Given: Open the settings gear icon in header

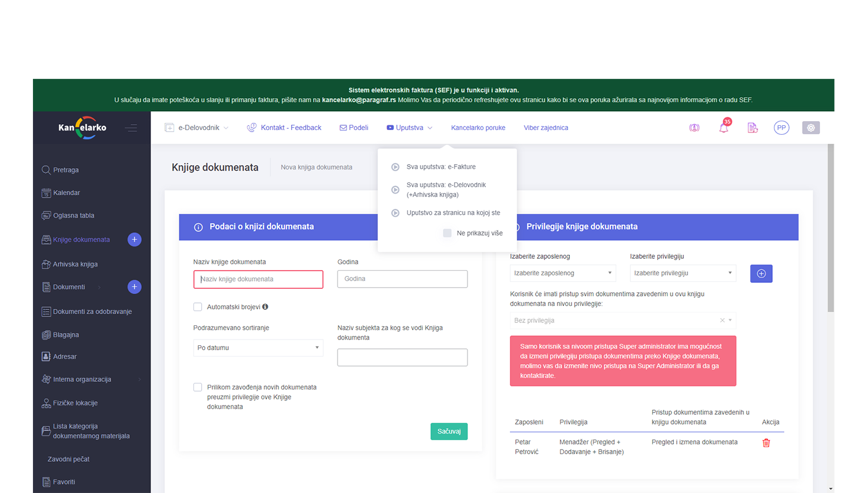Looking at the screenshot, I should pyautogui.click(x=810, y=128).
